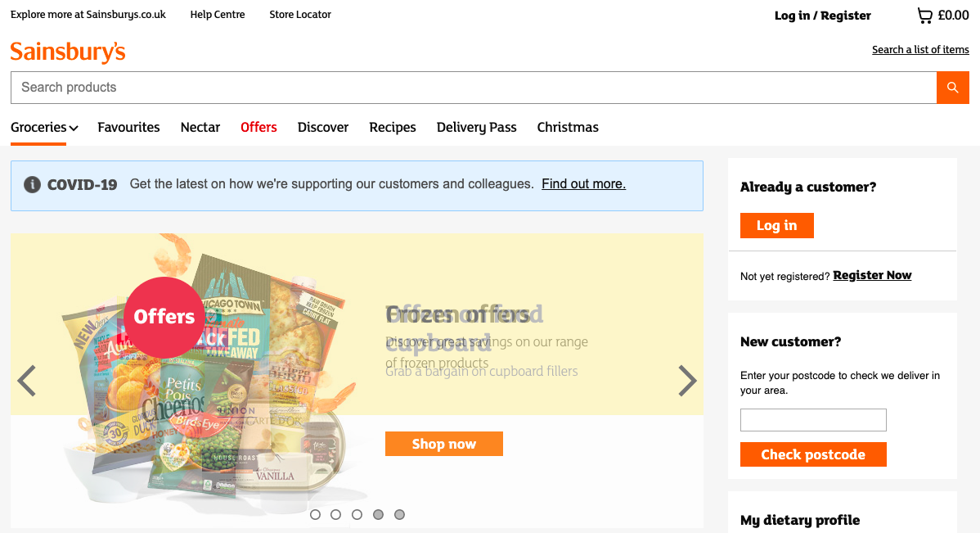
Task: Expand the Groceries dropdown menu
Action: coord(44,128)
